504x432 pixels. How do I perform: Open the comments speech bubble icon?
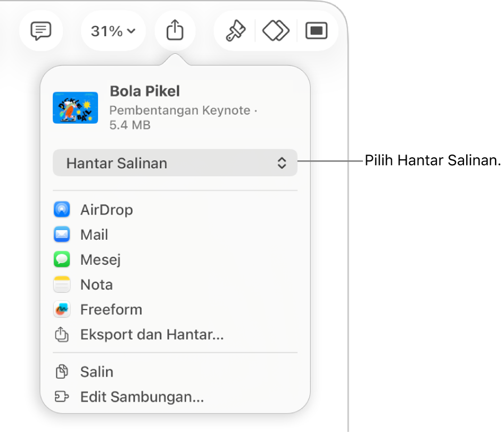click(41, 31)
